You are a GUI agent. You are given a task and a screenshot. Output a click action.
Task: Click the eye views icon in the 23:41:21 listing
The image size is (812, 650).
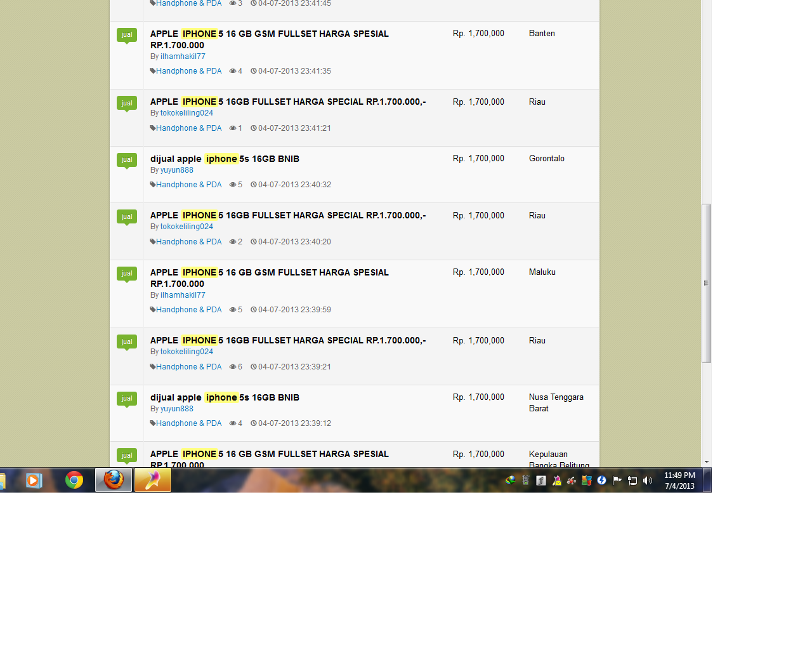click(x=233, y=128)
